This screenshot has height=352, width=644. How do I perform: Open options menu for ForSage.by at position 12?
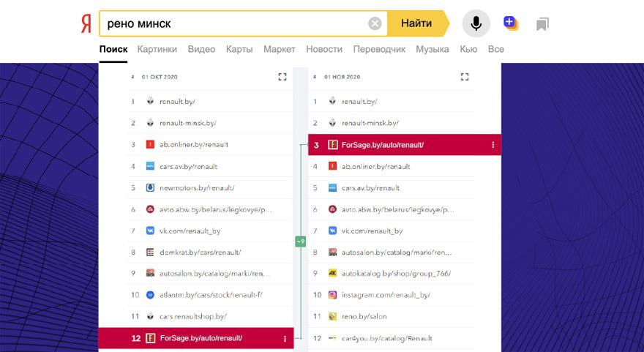(285, 338)
